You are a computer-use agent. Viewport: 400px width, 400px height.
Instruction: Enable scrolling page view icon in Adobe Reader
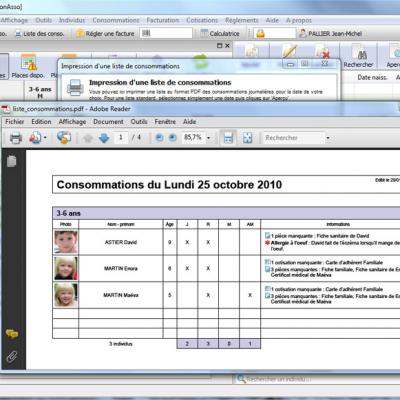click(x=228, y=138)
